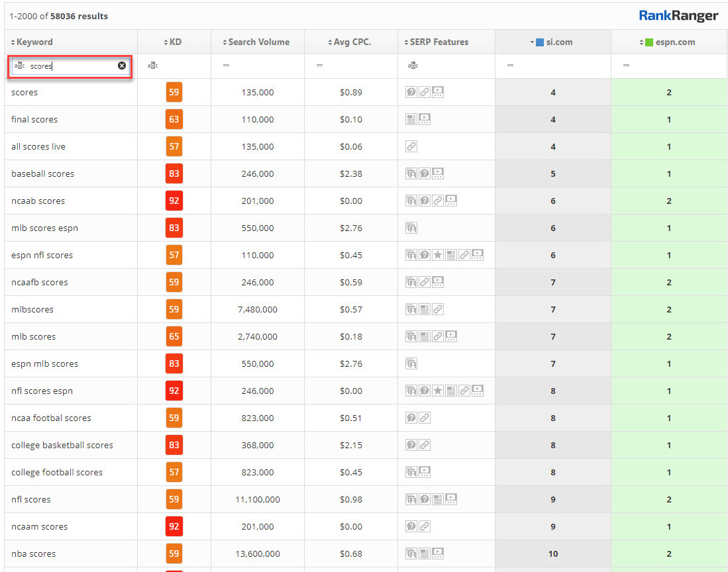Click the question icon in 'baseball scores' row

(x=425, y=173)
